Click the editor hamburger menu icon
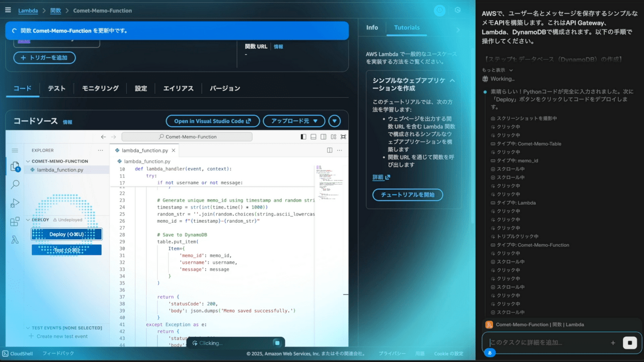 15,150
